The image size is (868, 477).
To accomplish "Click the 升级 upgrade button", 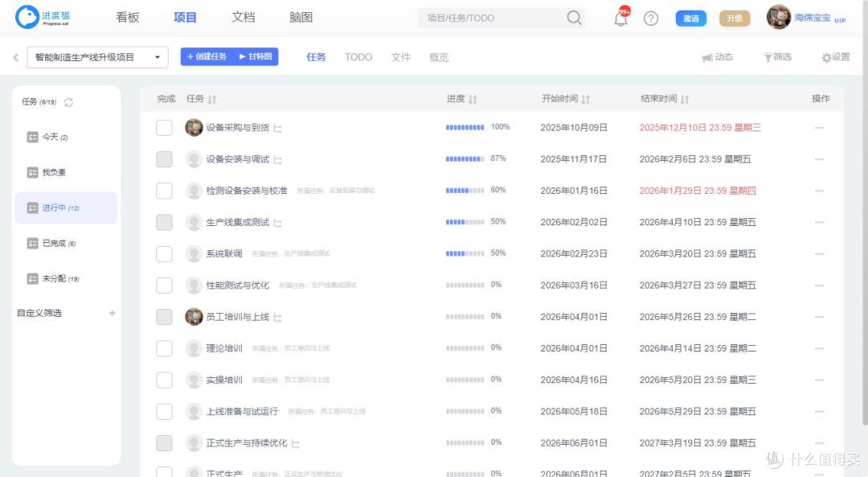I will point(735,19).
